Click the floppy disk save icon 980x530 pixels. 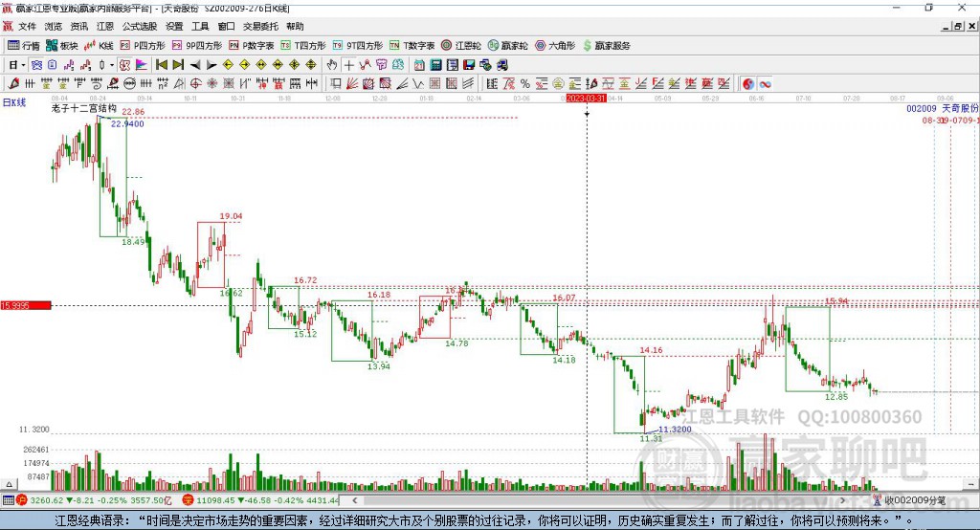point(469,65)
